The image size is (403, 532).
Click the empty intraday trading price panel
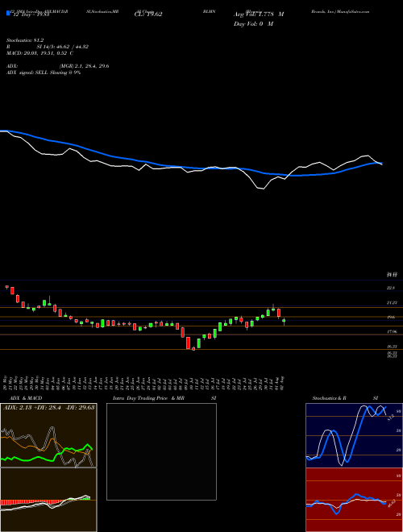tap(161, 451)
